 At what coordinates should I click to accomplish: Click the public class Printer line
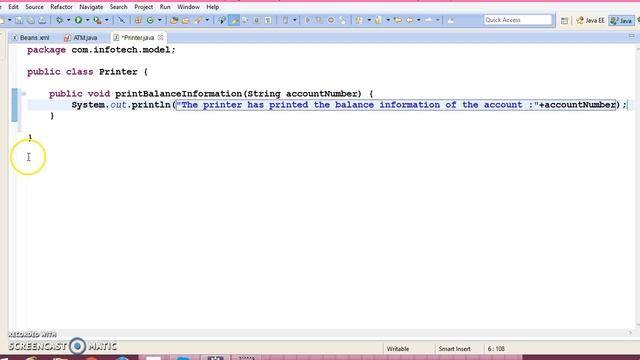87,72
